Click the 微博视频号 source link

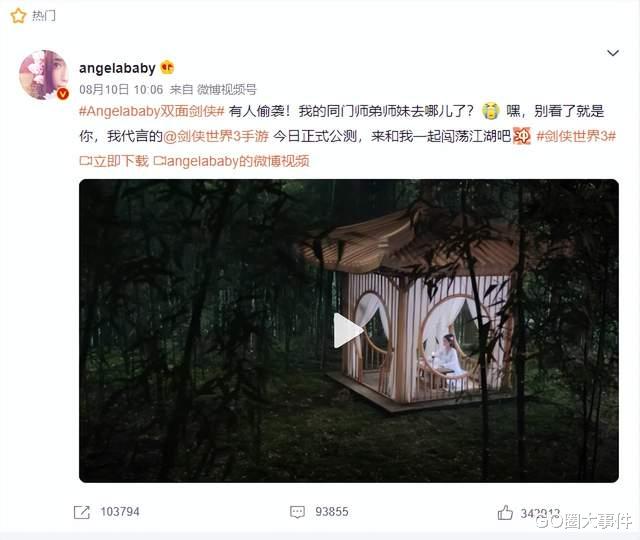(227, 89)
